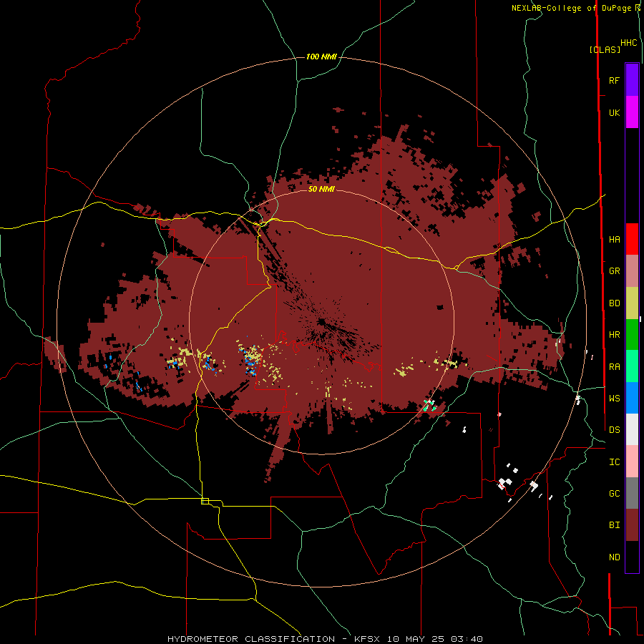This screenshot has width=644, height=644.
Task: Click the NEXLAB-College of DuPage credit text
Action: pyautogui.click(x=573, y=8)
